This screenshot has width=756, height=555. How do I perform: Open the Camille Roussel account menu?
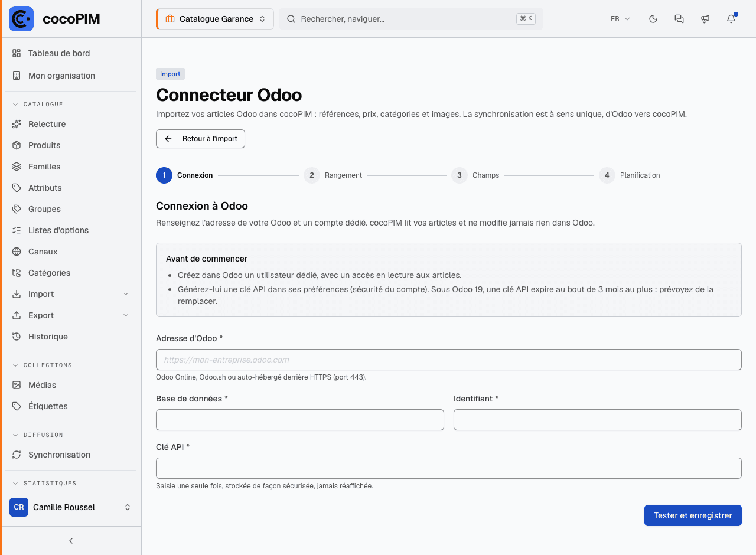pyautogui.click(x=71, y=507)
